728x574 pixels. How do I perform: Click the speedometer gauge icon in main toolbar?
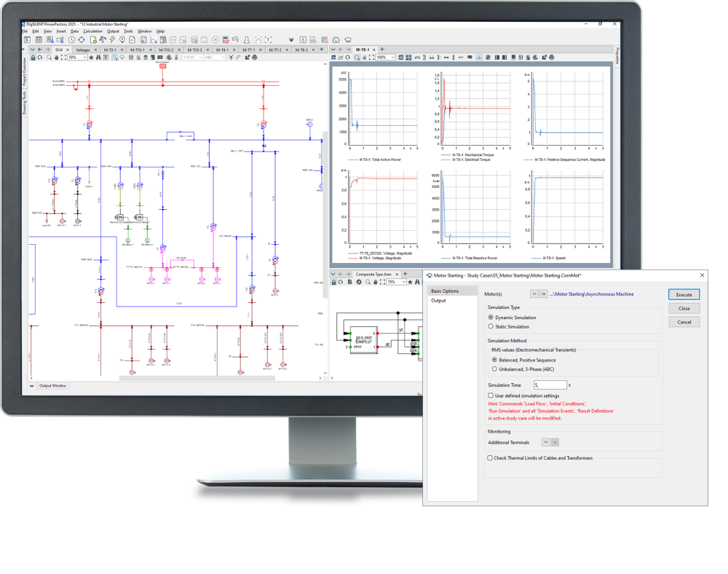coord(336,40)
